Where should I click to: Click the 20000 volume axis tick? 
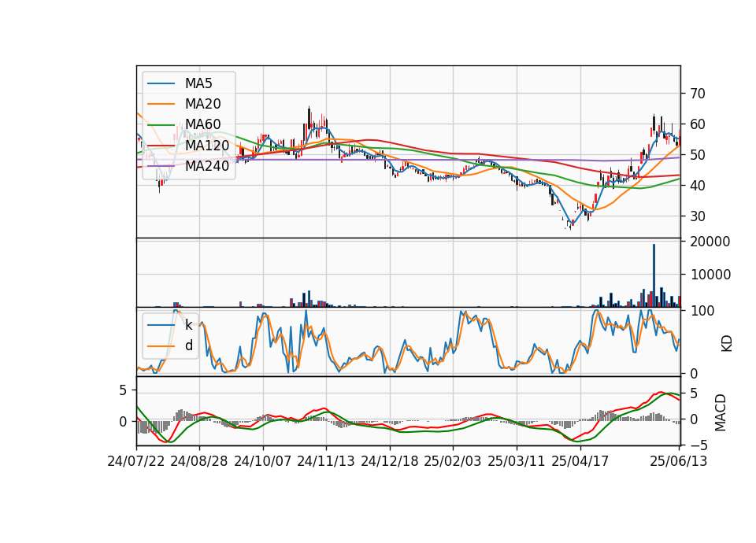pyautogui.click(x=710, y=242)
